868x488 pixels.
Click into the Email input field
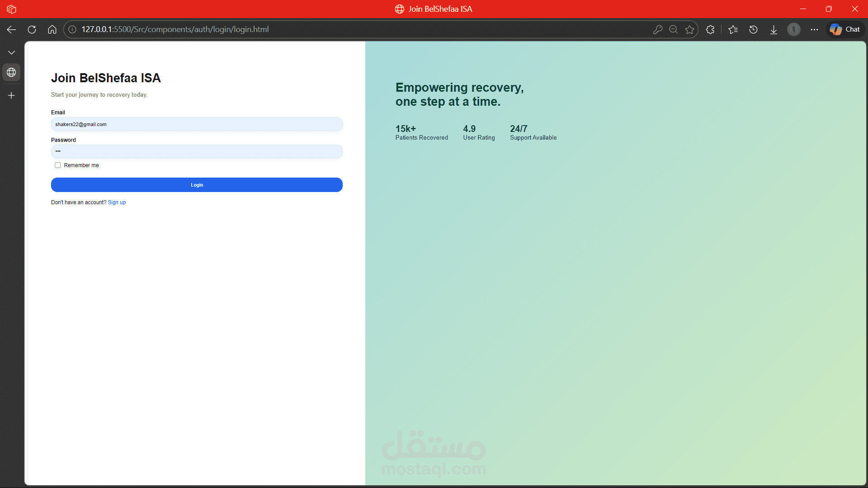(197, 124)
